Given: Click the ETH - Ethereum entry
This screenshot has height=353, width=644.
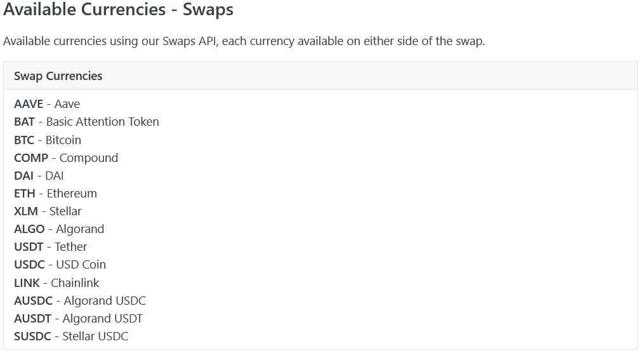Looking at the screenshot, I should (x=55, y=193).
